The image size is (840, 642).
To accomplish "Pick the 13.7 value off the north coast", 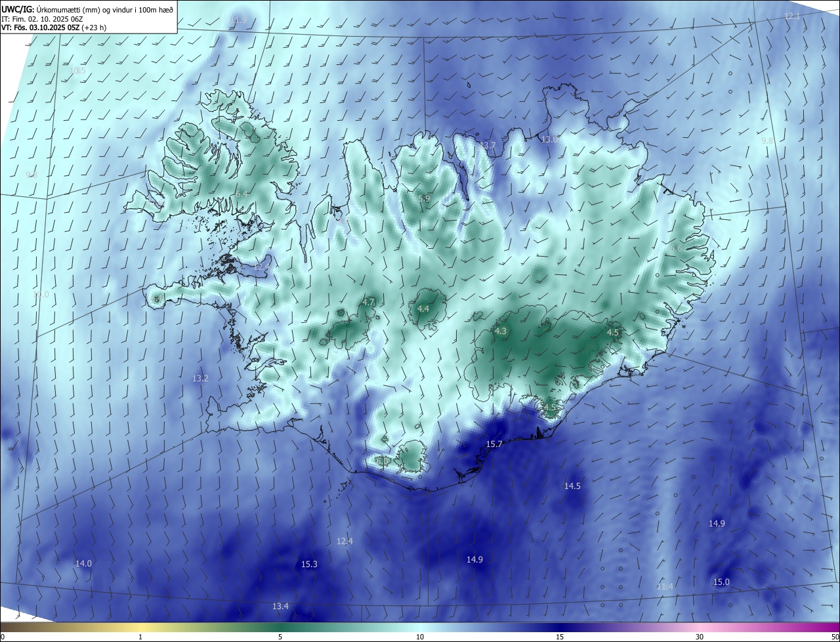I will [x=488, y=145].
